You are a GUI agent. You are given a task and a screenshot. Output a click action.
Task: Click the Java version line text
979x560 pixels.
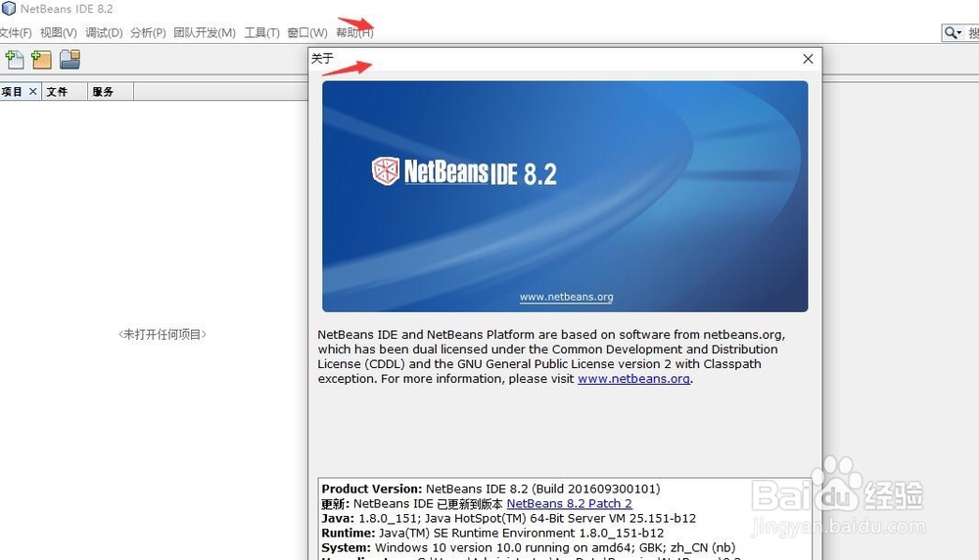(x=508, y=518)
